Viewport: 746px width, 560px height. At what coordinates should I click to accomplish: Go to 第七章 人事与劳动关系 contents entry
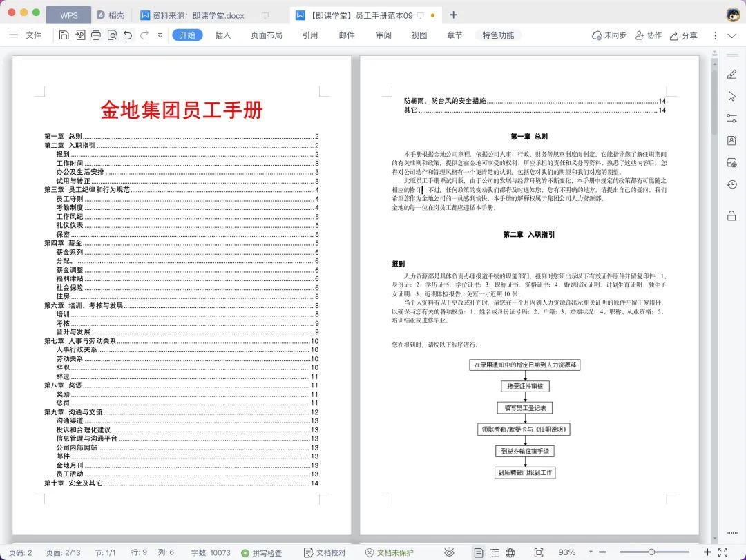[x=181, y=340]
